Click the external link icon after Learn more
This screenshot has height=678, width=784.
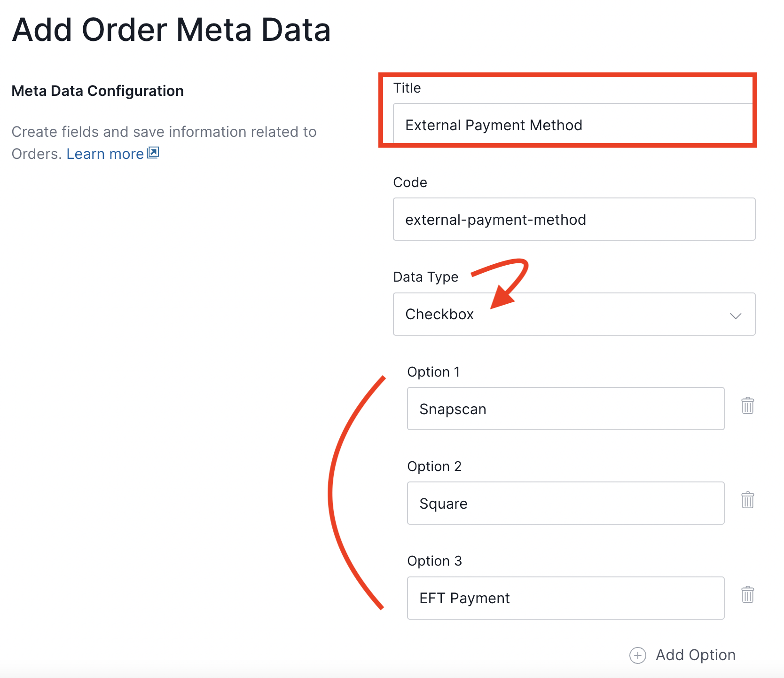click(x=153, y=152)
